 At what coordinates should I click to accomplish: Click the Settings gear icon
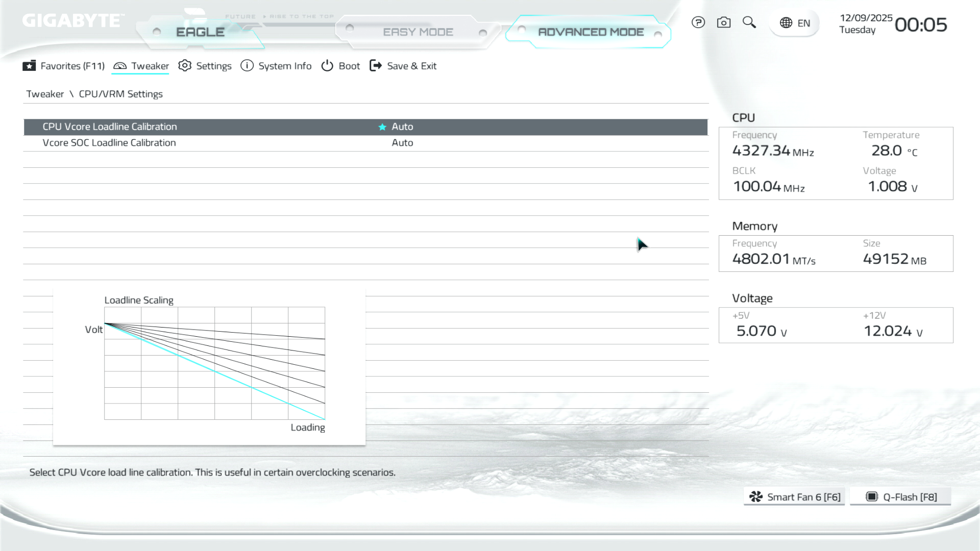click(185, 66)
